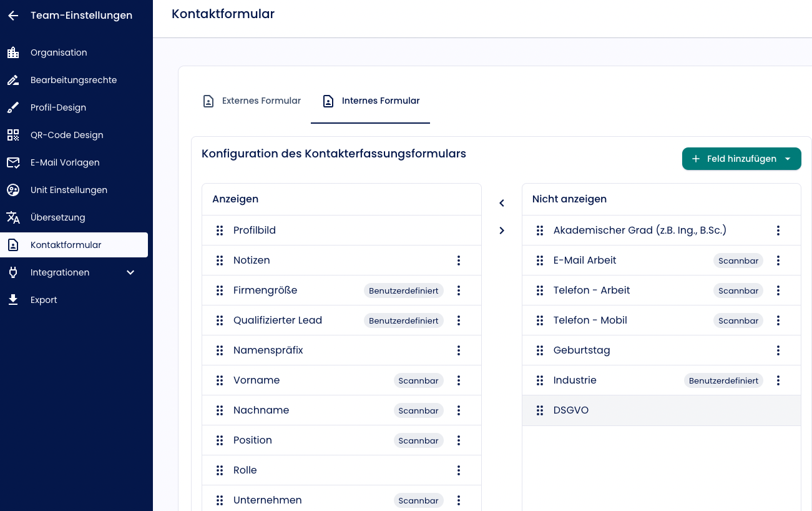812x511 pixels.
Task: Open options menu for Unternehmen
Action: [x=459, y=500]
